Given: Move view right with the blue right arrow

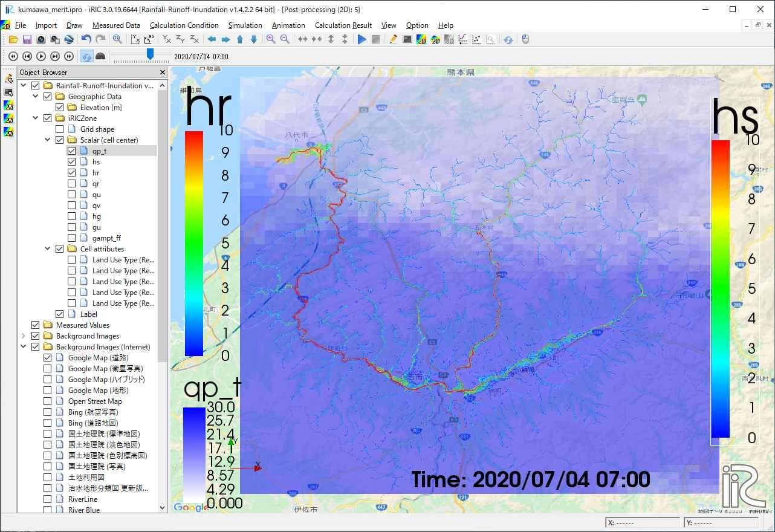Looking at the screenshot, I should [225, 39].
